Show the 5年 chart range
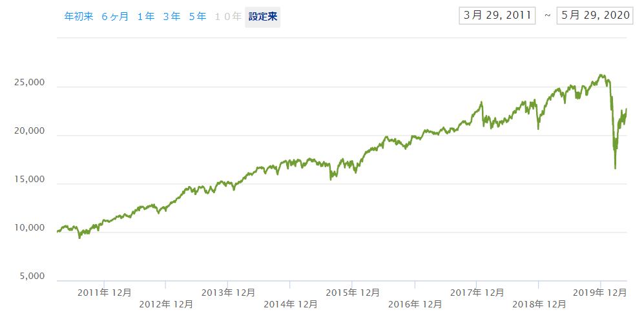This screenshot has height=321, width=644. pyautogui.click(x=198, y=17)
